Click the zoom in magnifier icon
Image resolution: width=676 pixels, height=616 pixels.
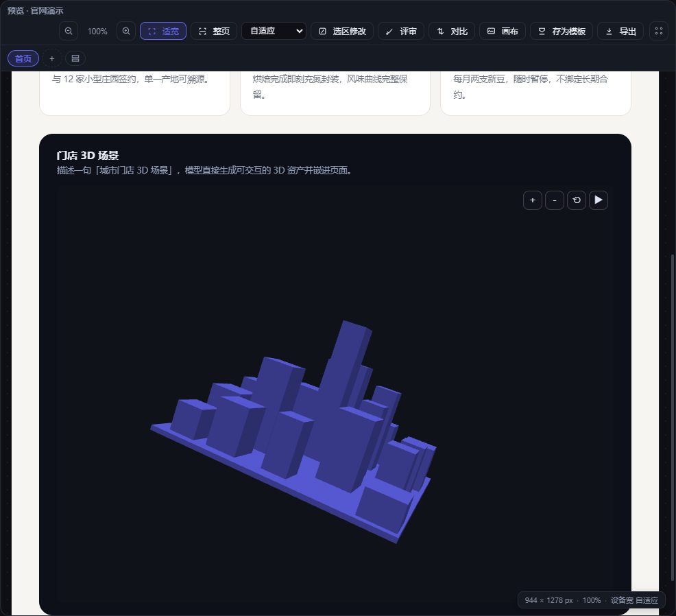pyautogui.click(x=126, y=31)
